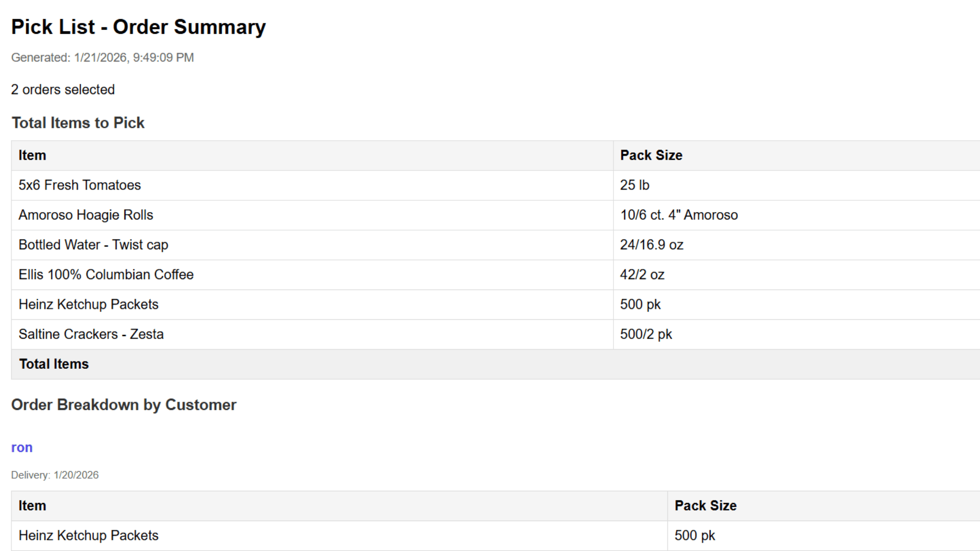Click the Total Items to Pick heading
Screen dimensions: 980x551
point(78,123)
